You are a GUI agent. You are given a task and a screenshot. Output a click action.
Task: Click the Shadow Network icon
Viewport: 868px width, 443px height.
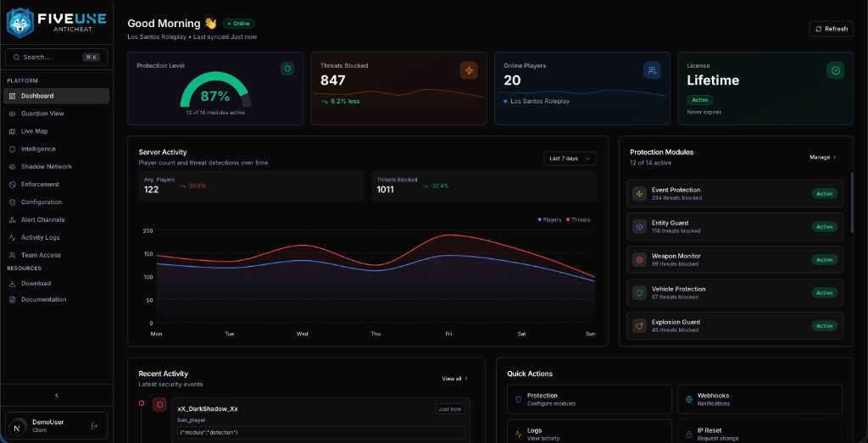12,167
